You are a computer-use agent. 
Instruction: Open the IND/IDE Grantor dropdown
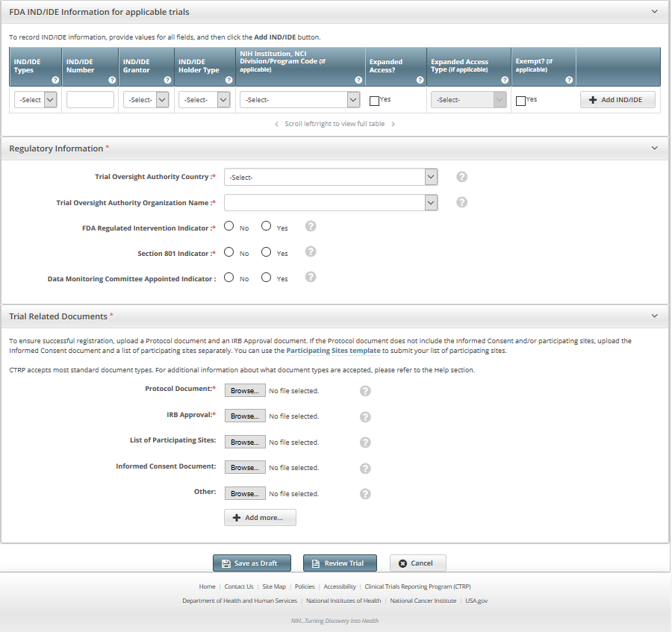[x=146, y=100]
